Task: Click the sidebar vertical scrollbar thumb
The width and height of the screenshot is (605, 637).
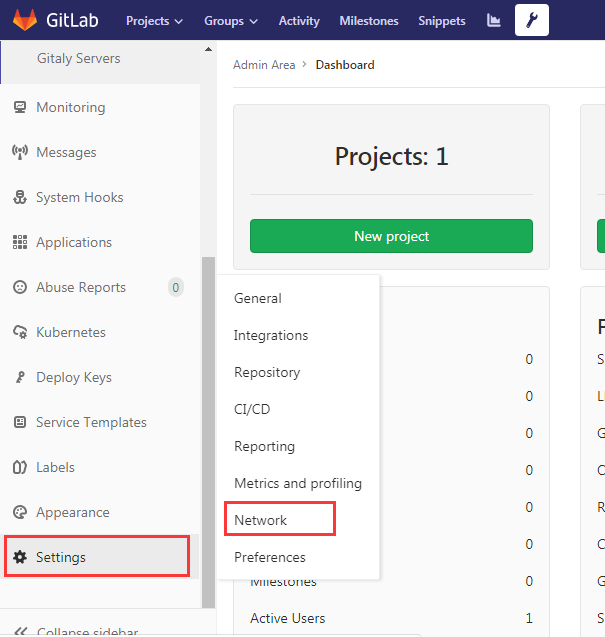Action: (208, 432)
